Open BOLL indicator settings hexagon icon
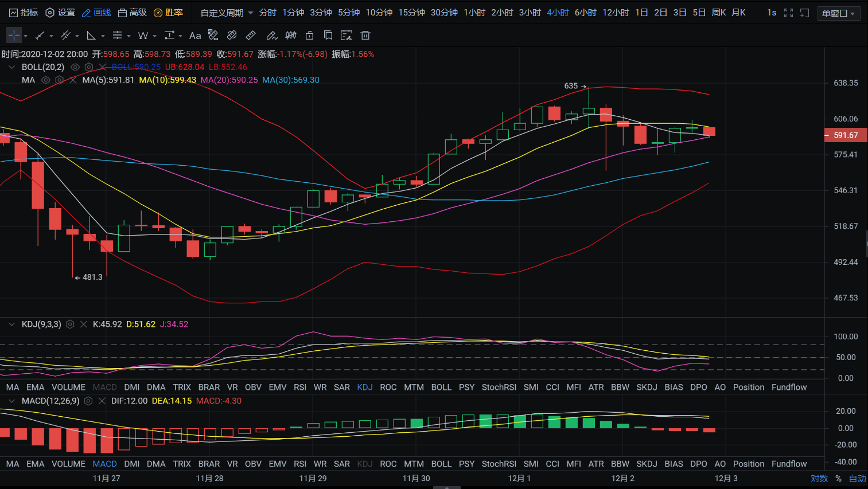Screen dimensions: 868x489 (x=89, y=67)
